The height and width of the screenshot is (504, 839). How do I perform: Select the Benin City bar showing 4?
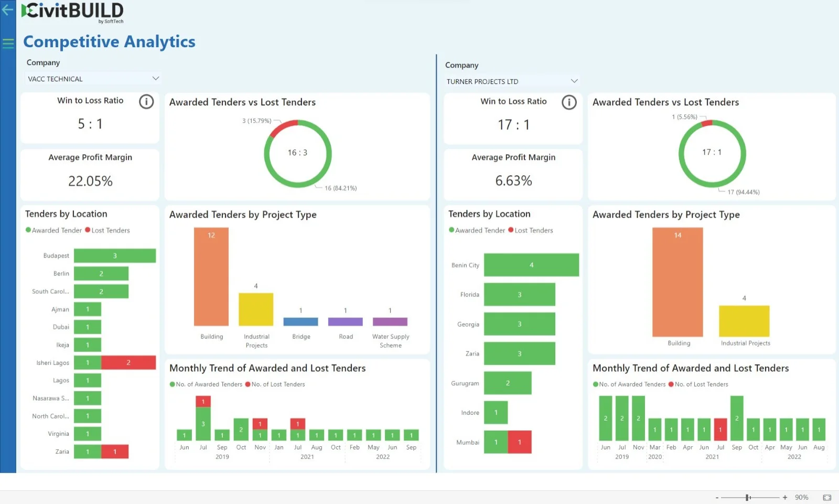coord(531,265)
